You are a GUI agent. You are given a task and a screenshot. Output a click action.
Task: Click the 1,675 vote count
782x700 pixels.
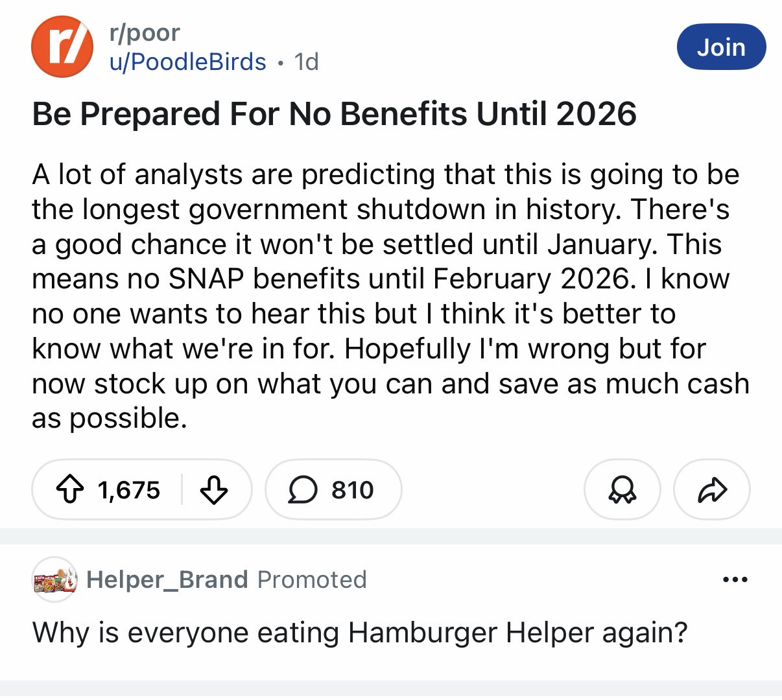[129, 490]
